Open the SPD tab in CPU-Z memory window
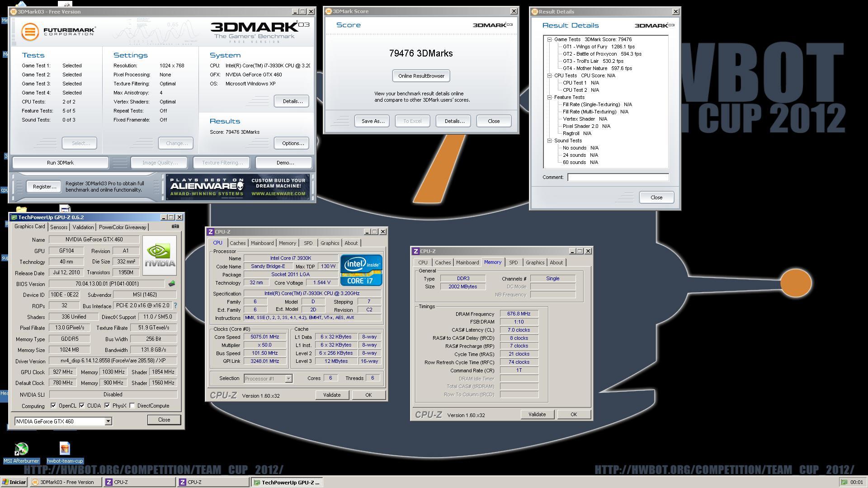The height and width of the screenshot is (488, 868). coord(514,263)
